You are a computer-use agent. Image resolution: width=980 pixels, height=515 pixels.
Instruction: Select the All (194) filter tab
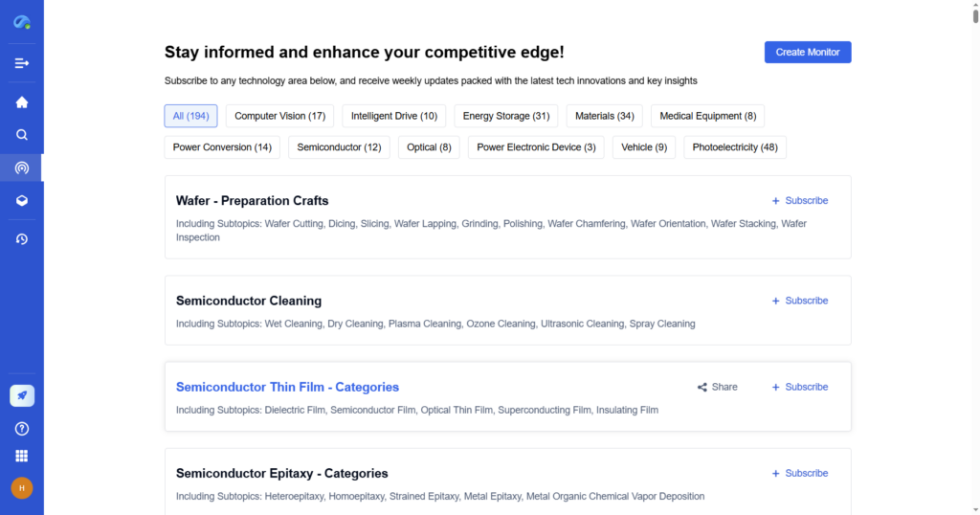click(x=190, y=116)
